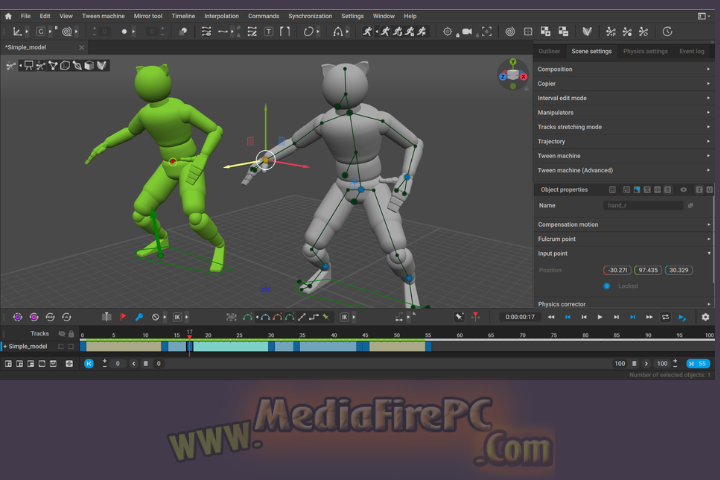
Task: Click the red X position value -30.271
Action: (x=617, y=270)
